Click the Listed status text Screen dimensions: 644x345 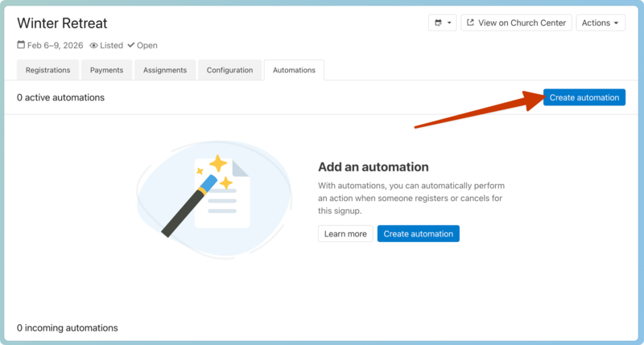pyautogui.click(x=111, y=46)
